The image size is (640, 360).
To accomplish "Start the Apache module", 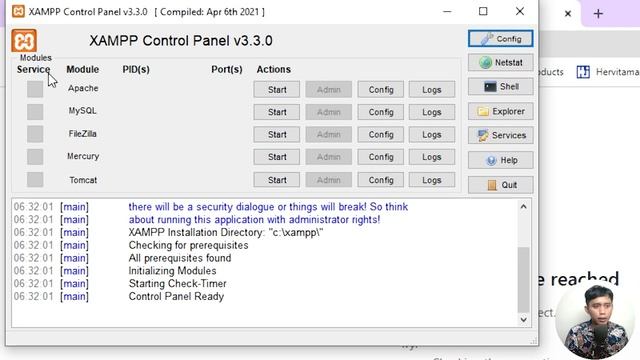I will pos(277,89).
